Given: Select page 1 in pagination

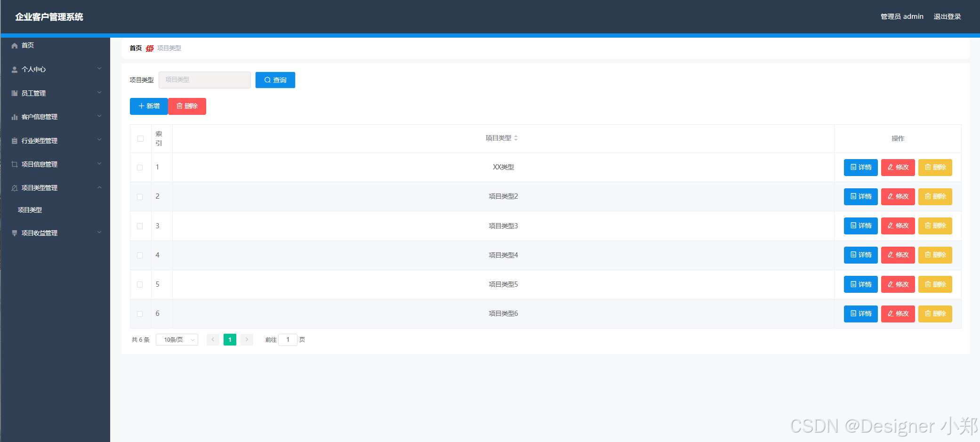Looking at the screenshot, I should 230,339.
